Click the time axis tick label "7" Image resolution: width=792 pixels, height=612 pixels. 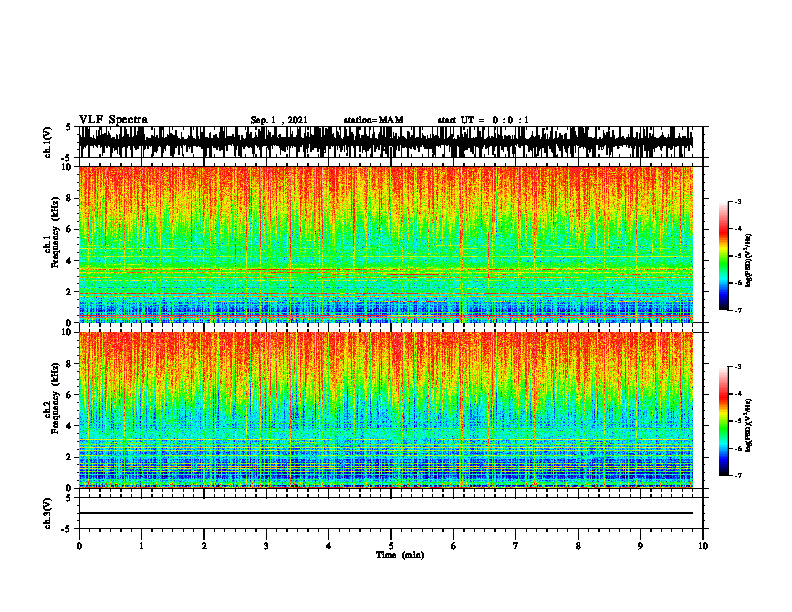[x=516, y=546]
